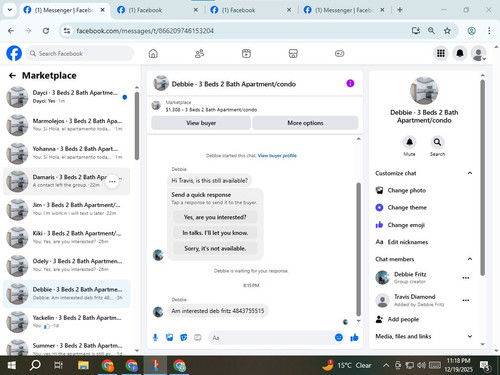Open Video (Watch) icon in top navigation

pos(246,53)
